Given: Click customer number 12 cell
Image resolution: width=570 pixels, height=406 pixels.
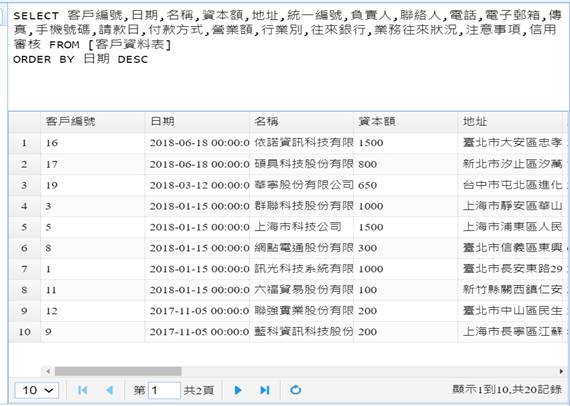Looking at the screenshot, I should 93,311.
